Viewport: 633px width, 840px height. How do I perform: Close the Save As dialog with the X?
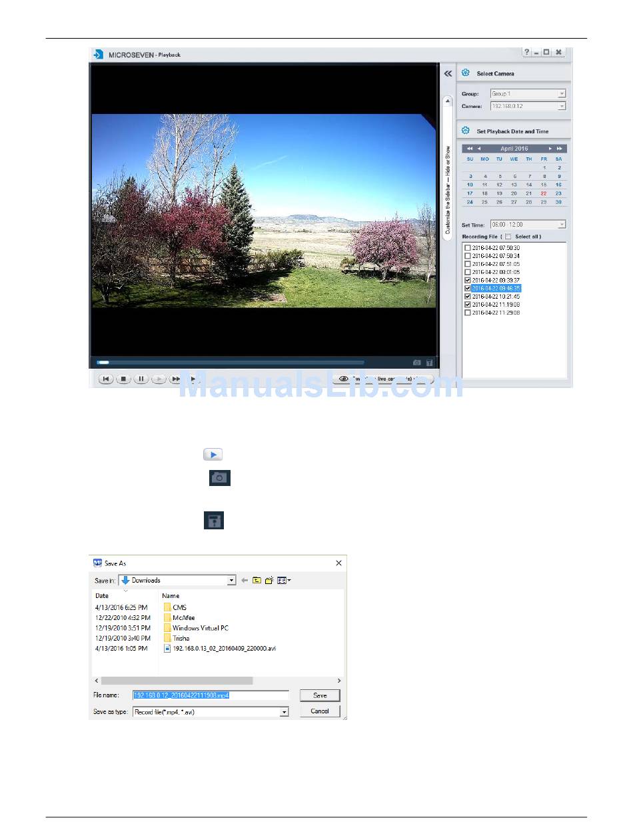click(x=338, y=563)
